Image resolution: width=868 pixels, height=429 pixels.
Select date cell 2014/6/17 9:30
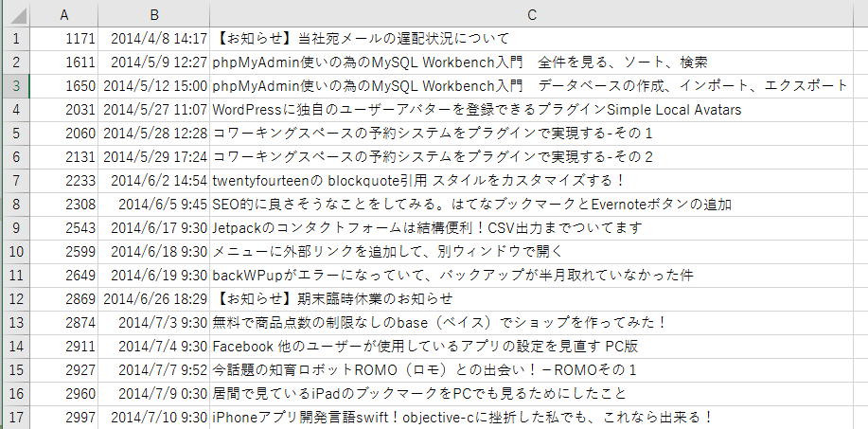154,228
